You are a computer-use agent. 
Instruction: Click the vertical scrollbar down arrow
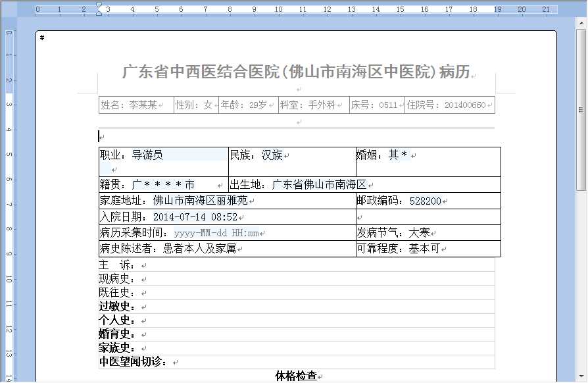tap(581, 376)
